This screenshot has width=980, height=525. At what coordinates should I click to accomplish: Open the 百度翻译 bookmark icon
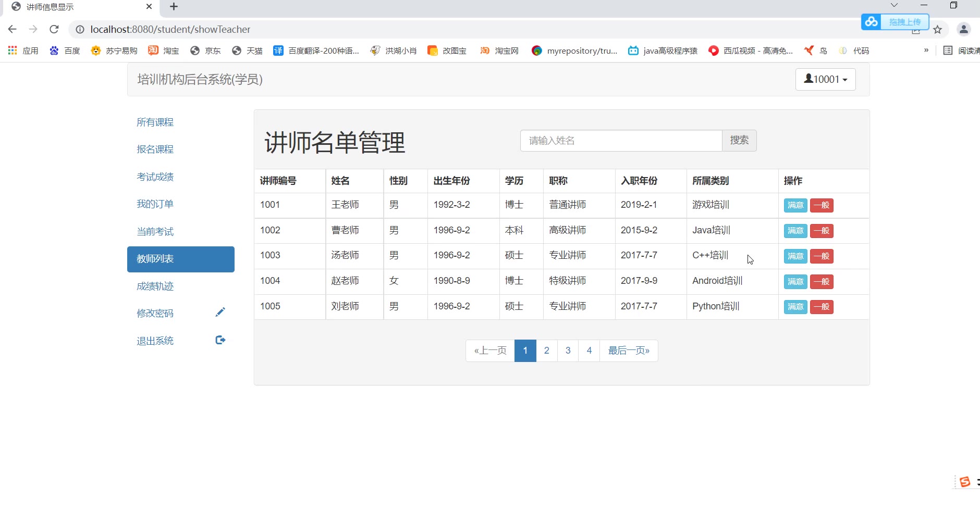278,51
